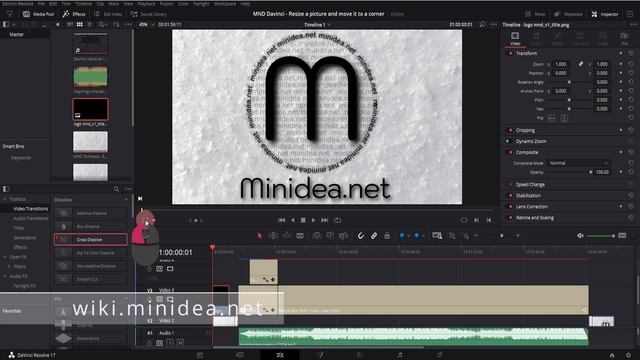Expand the Lens Correction section
This screenshot has width=640, height=360.
pyautogui.click(x=532, y=207)
